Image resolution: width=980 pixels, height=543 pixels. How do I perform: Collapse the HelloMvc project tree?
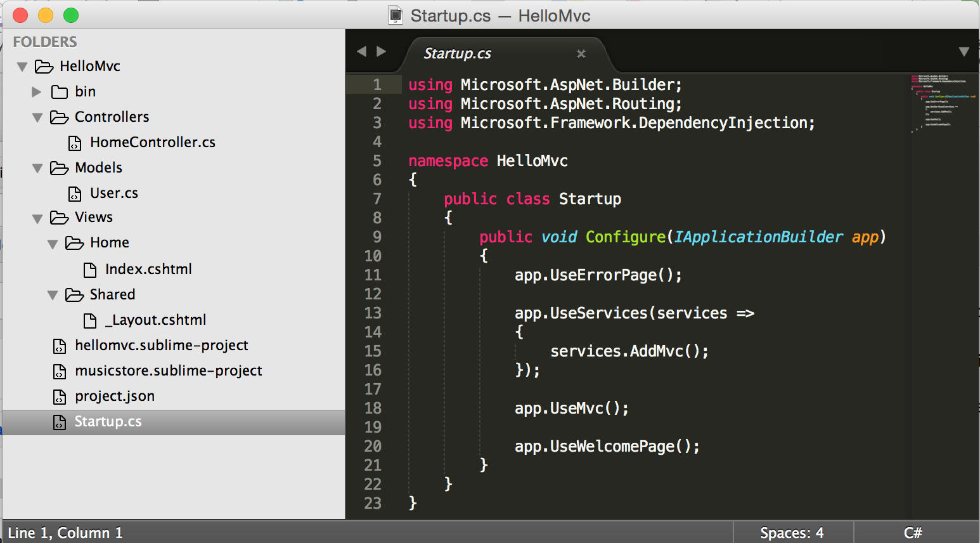coord(22,66)
